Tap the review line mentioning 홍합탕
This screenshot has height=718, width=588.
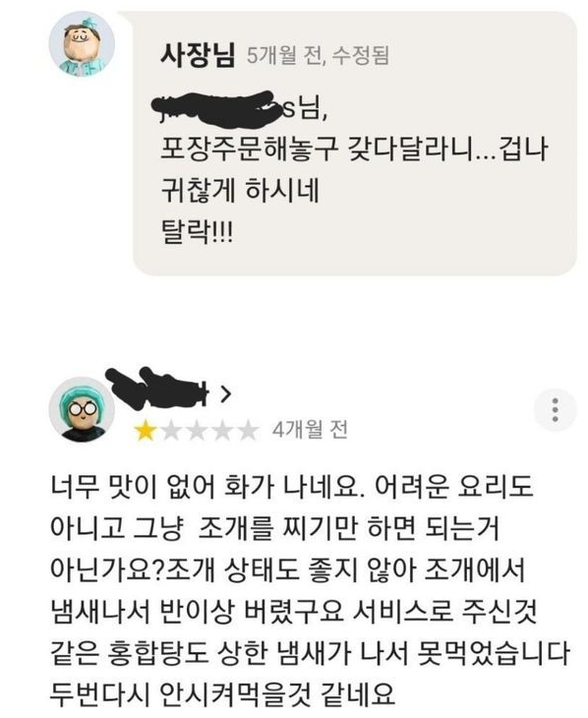310,652
